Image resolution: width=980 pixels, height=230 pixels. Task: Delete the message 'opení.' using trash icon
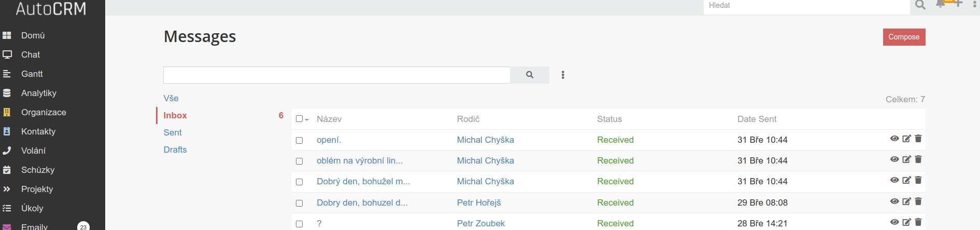(918, 139)
